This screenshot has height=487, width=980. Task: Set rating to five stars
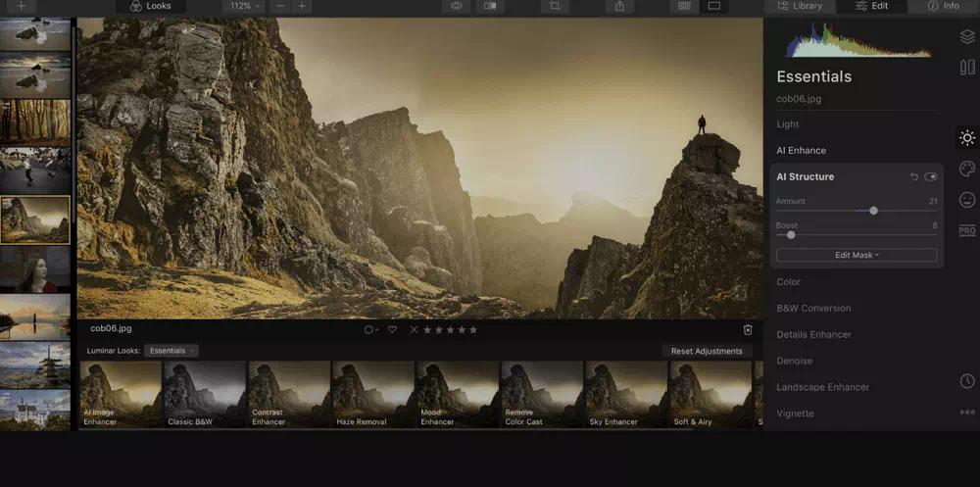(x=473, y=329)
